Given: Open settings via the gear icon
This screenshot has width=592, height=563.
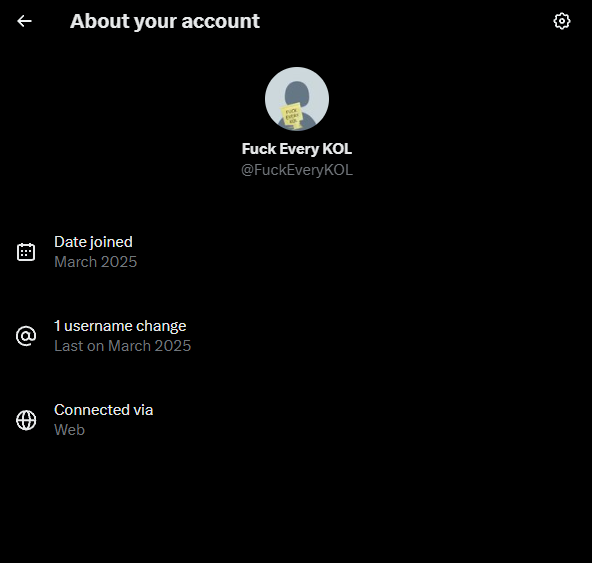Looking at the screenshot, I should 562,21.
